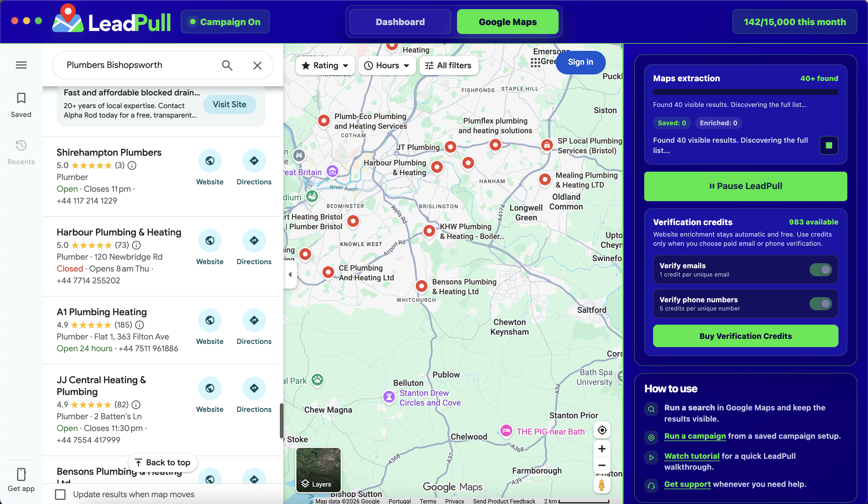Click the search magnifier icon
Image resolution: width=868 pixels, height=504 pixels.
[x=227, y=65]
